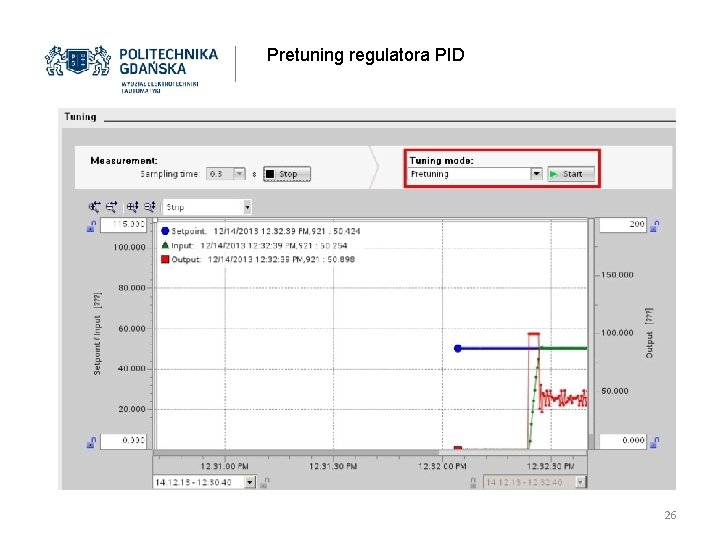Image resolution: width=720 pixels, height=540 pixels.
Task: Click the 12:31:30 PM time axis label
Action: point(333,467)
